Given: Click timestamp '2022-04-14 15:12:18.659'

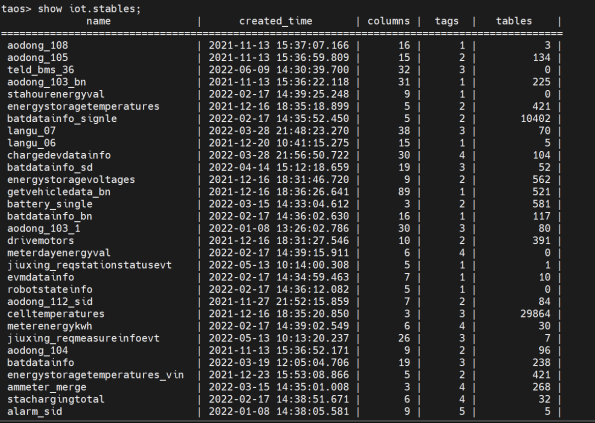Looking at the screenshot, I should pos(279,167).
